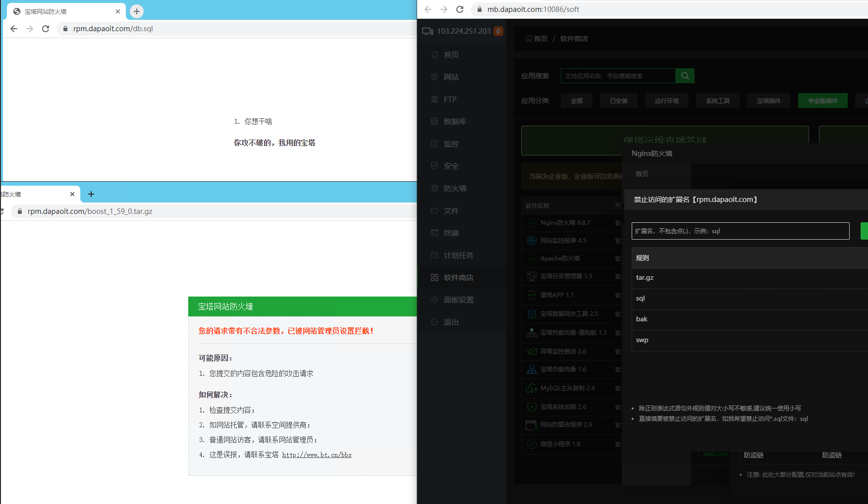Image resolution: width=868 pixels, height=504 pixels.
Task: Select the tar.gz rule row
Action: pyautogui.click(x=750, y=278)
